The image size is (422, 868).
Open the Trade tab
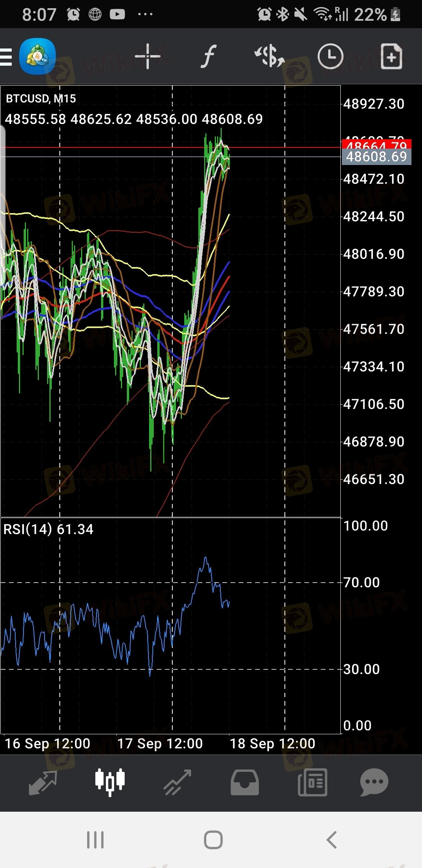point(177,782)
